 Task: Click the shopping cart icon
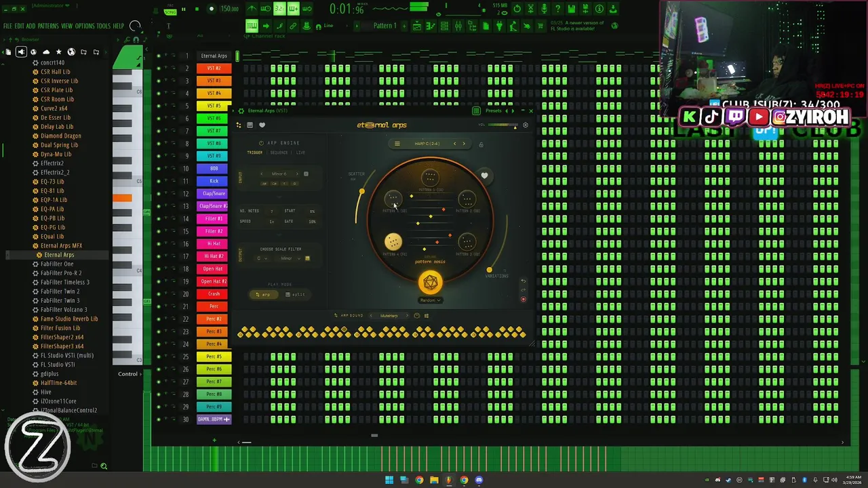[540, 26]
